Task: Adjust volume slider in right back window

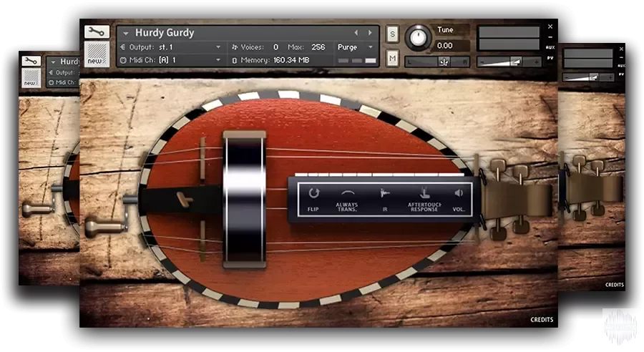Action: click(588, 77)
